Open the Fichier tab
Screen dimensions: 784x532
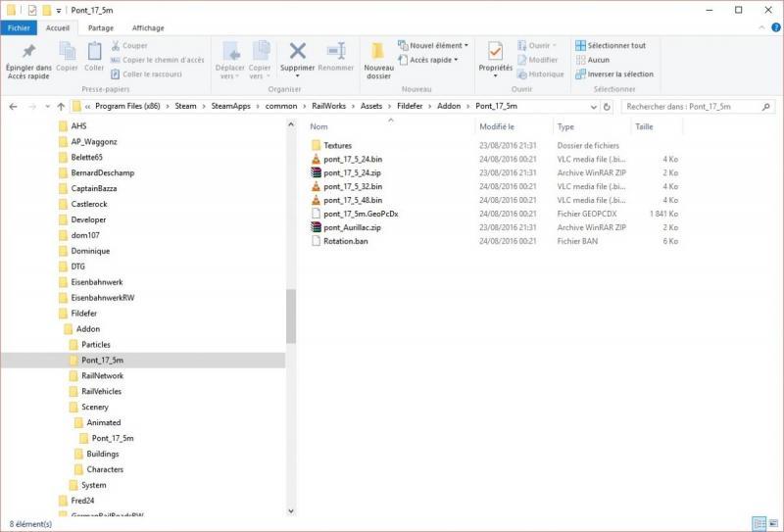(x=19, y=28)
